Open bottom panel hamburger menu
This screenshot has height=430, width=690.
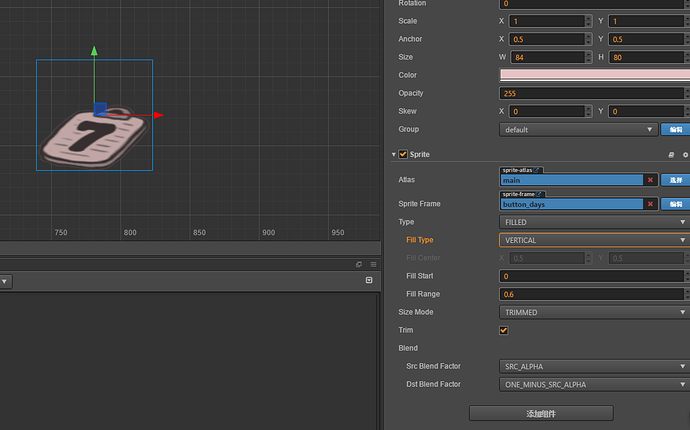coord(373,264)
